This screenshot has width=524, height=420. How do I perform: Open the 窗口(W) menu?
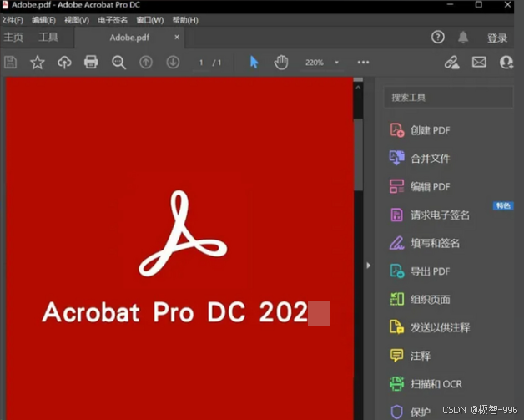(x=149, y=20)
